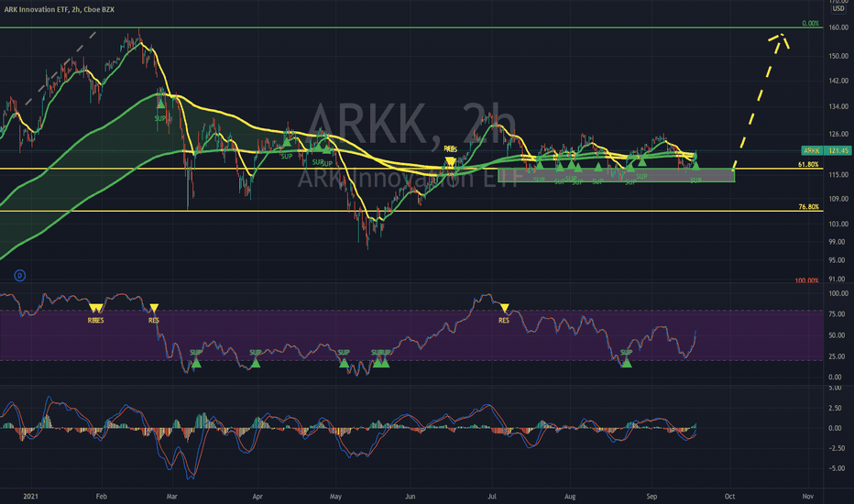Click the Oct label on the time axis
This screenshot has width=854, height=504.
click(x=729, y=497)
